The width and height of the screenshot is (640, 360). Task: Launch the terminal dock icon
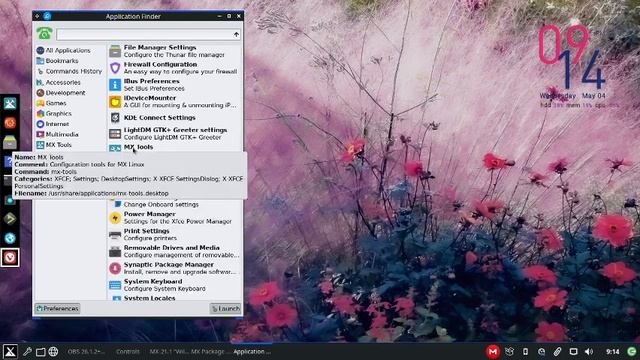pos(7,180)
